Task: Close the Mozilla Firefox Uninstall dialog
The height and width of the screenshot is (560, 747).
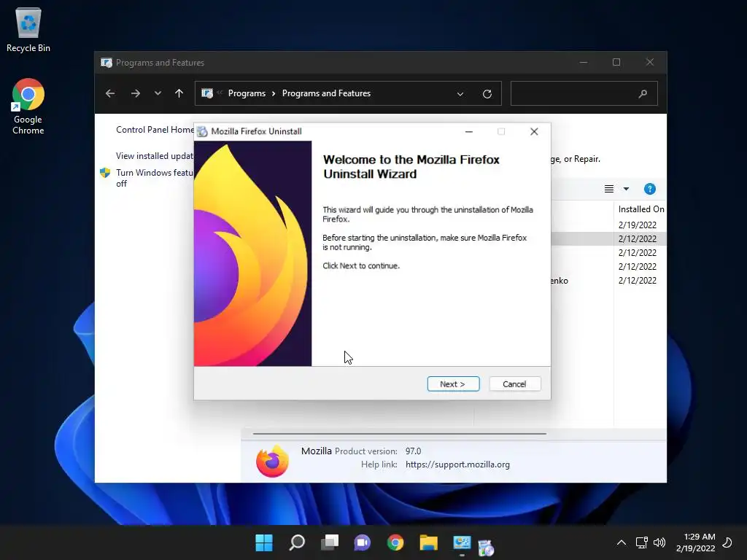Action: [534, 131]
